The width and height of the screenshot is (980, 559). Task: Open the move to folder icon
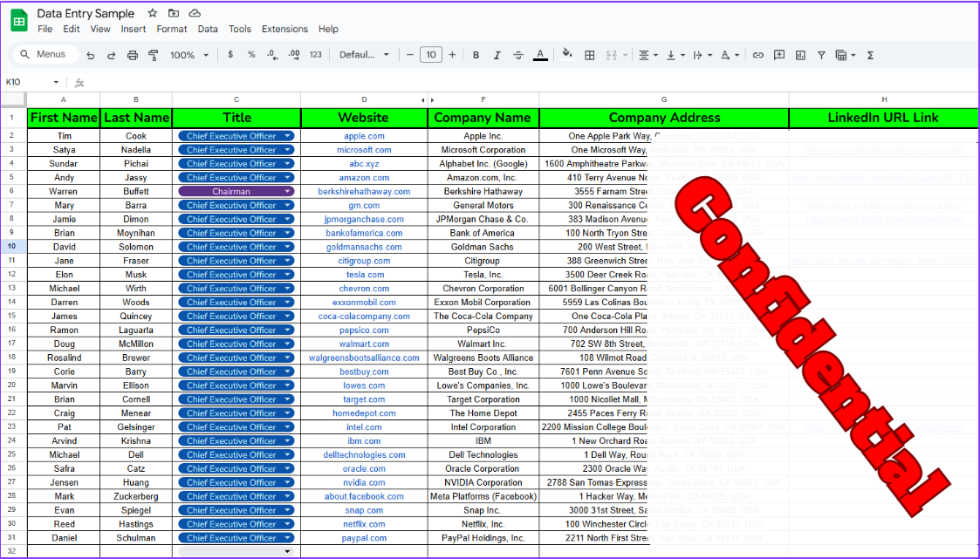[x=174, y=13]
